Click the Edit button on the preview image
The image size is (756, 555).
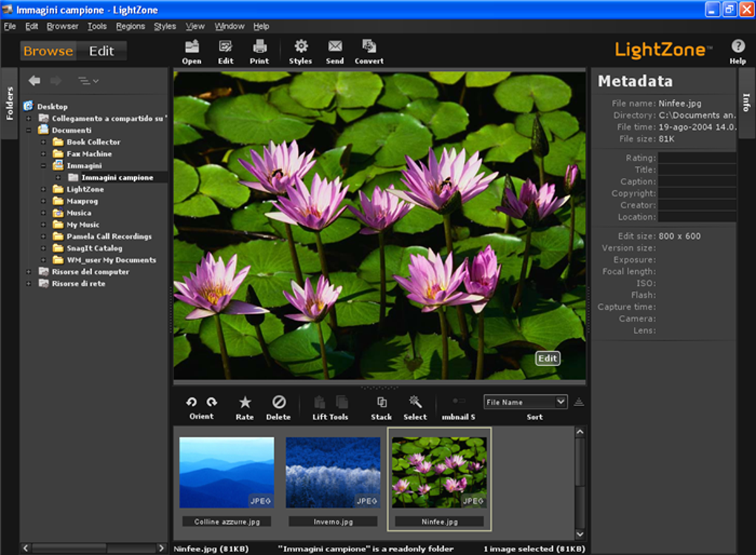click(x=548, y=358)
